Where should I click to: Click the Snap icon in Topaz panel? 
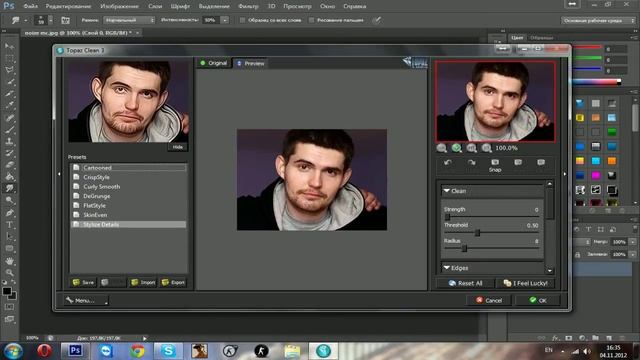pos(495,165)
